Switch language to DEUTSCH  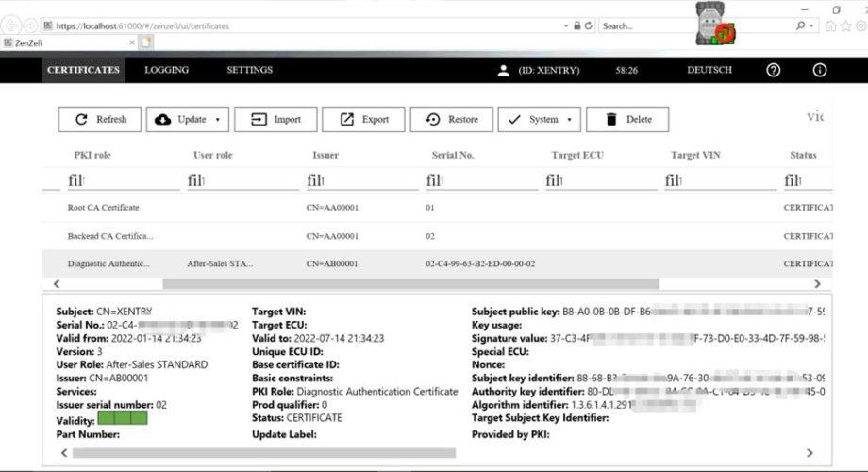tap(709, 70)
